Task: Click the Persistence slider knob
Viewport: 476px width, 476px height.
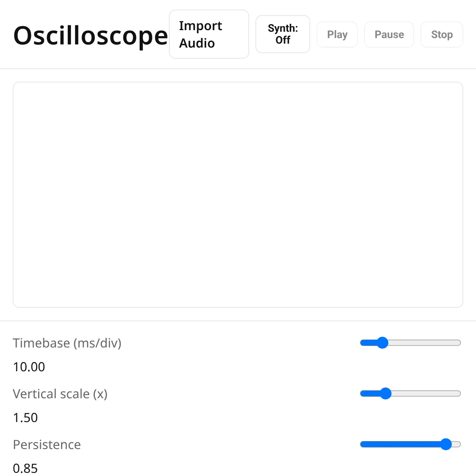Action: click(446, 444)
